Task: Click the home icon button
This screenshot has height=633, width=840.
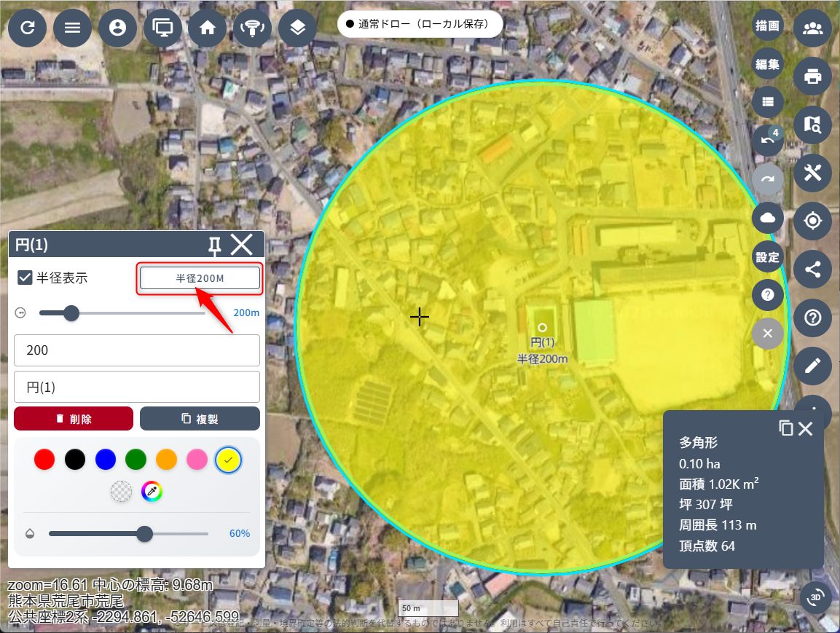Action: [x=207, y=28]
